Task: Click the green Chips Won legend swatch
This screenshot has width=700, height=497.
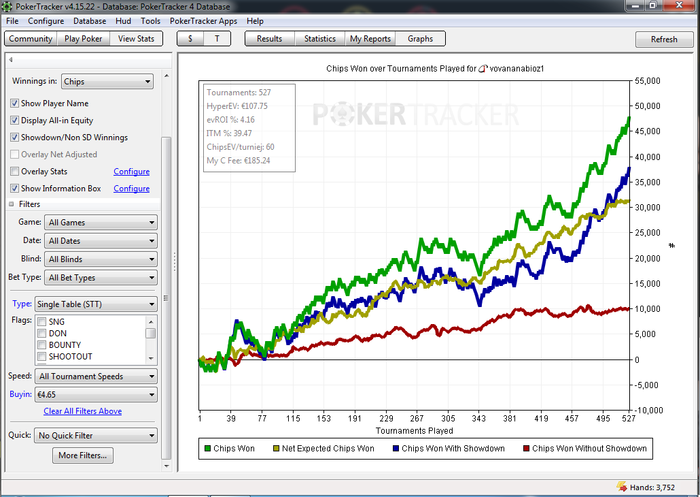Action: 208,448
